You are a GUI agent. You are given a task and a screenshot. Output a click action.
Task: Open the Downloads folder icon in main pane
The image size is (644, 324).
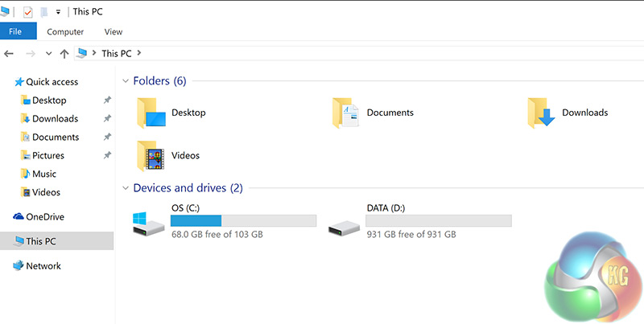click(x=542, y=113)
